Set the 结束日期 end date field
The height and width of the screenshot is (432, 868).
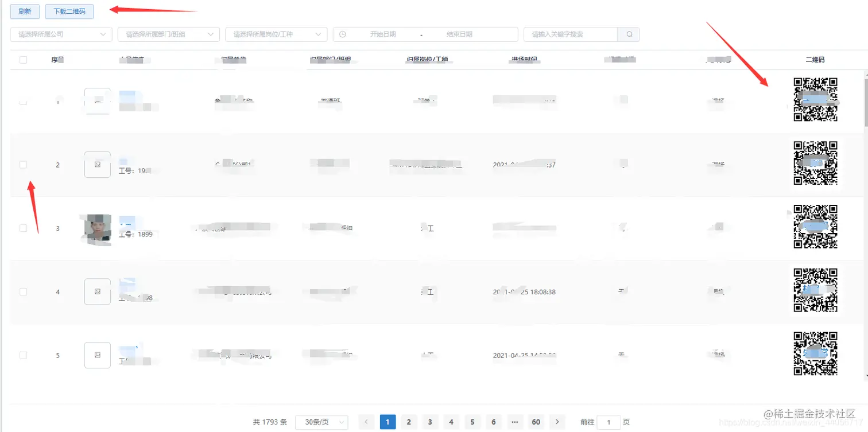click(x=459, y=34)
